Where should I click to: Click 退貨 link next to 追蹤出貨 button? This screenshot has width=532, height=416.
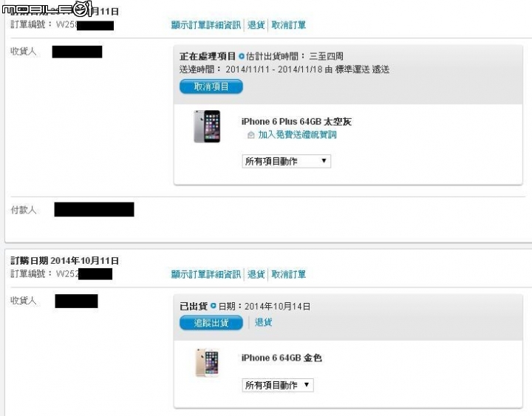click(263, 322)
